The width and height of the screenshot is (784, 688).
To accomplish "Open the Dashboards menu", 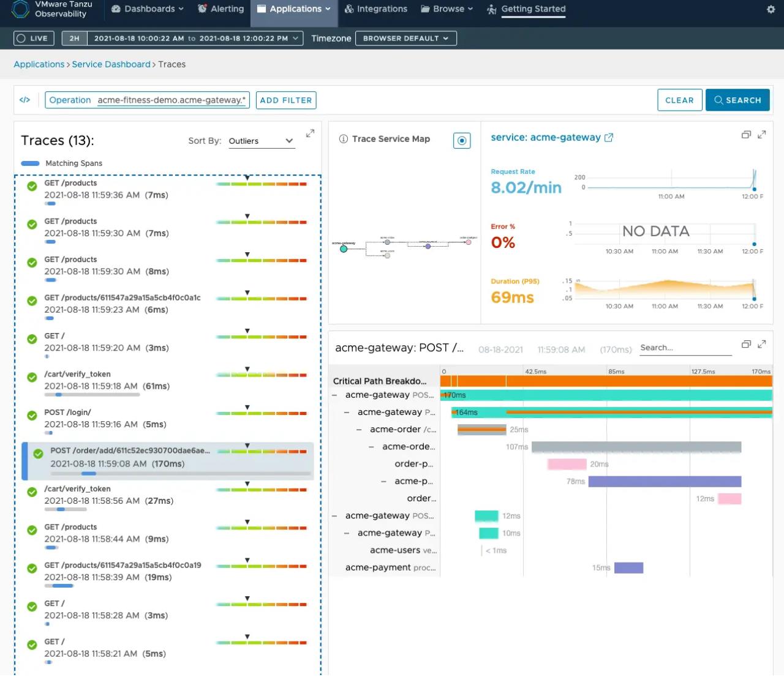I will click(x=148, y=9).
